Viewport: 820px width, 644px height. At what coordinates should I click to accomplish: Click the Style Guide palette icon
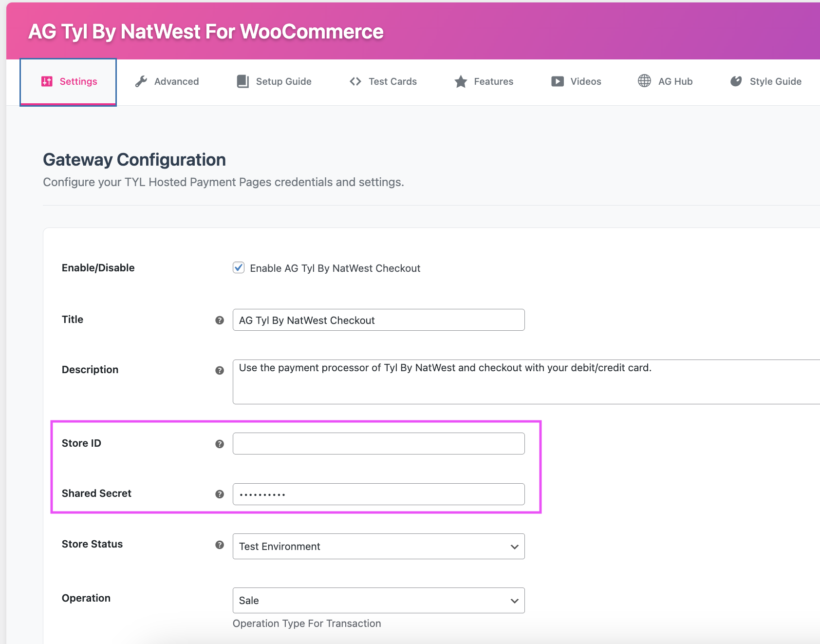pyautogui.click(x=736, y=81)
